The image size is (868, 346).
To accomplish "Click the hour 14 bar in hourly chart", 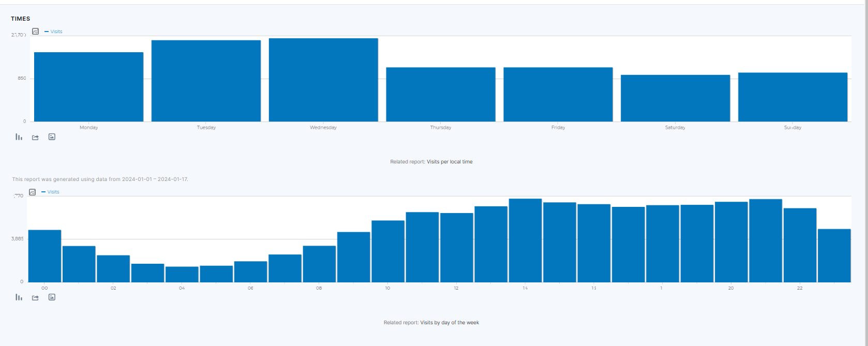I will (525, 240).
